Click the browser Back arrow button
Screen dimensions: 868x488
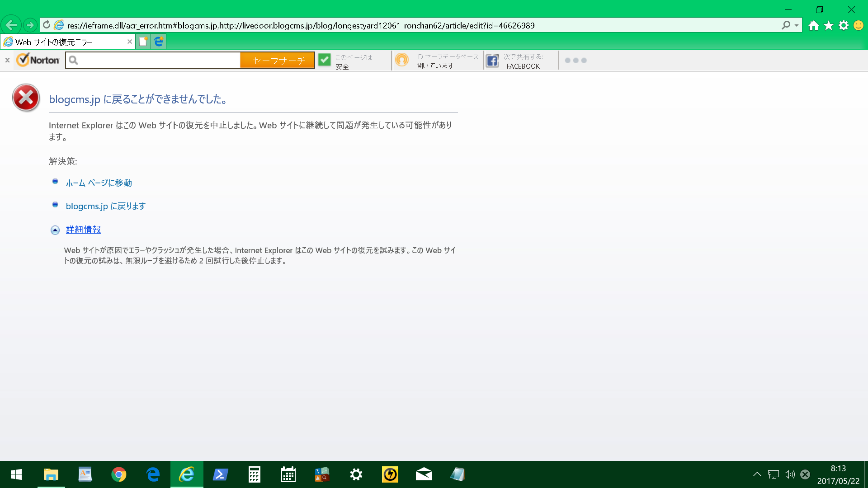coord(11,25)
